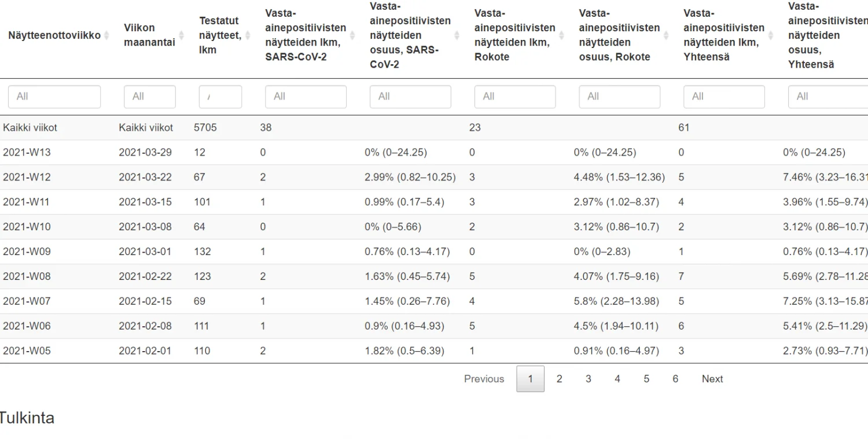The width and height of the screenshot is (868, 439).
Task: Click the Näytteenottoviikko filter field
Action: pos(54,97)
